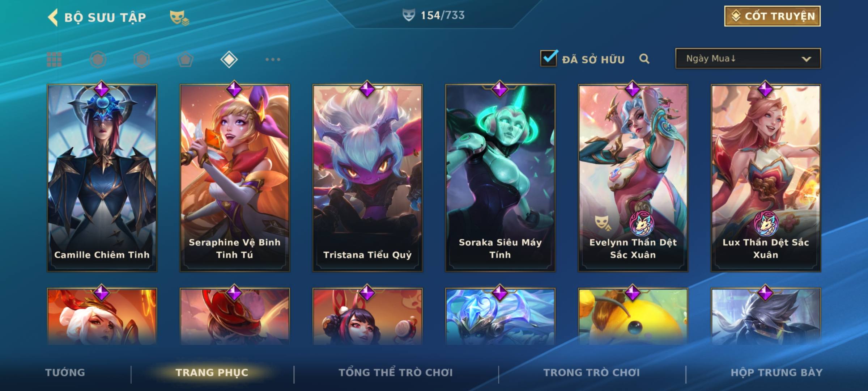This screenshot has height=391, width=868.
Task: Switch to the Tướng tab
Action: coord(65,373)
